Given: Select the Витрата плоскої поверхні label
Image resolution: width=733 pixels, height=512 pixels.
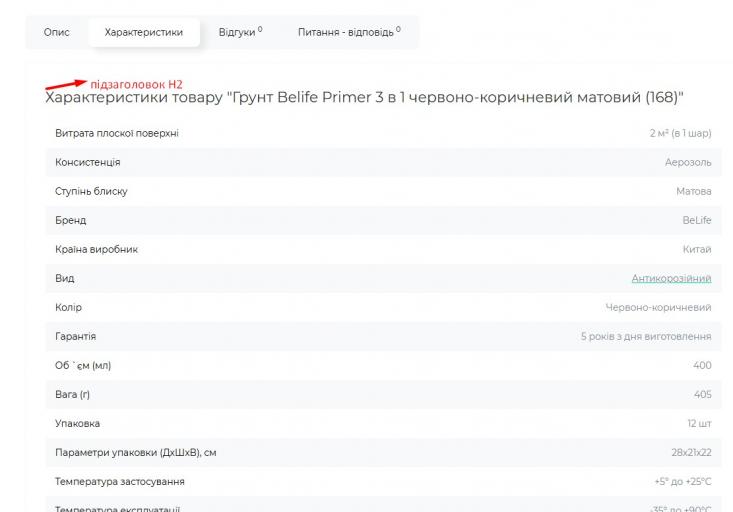Looking at the screenshot, I should [117, 133].
